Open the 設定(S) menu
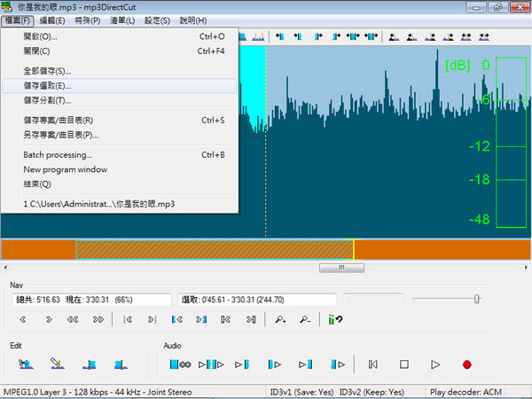 [x=158, y=20]
